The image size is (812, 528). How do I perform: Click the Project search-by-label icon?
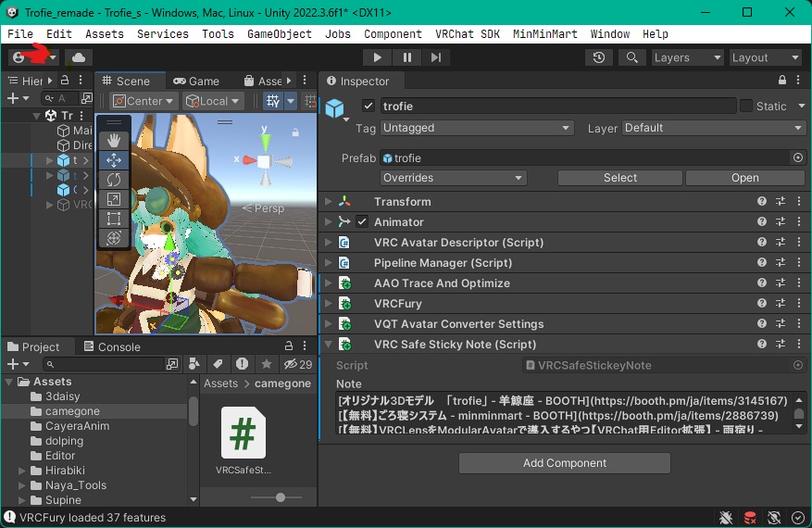pos(218,364)
